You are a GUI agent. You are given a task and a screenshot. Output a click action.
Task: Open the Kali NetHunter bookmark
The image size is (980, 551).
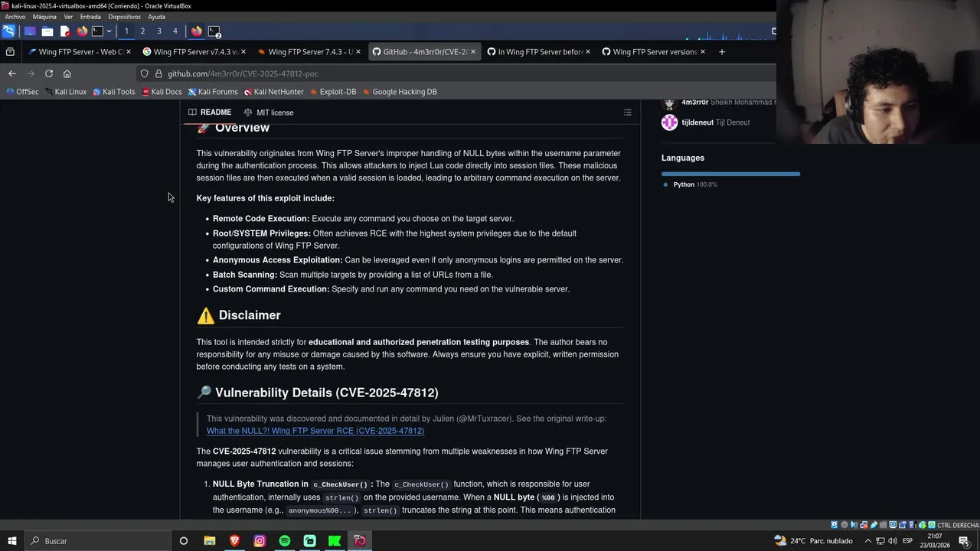274,92
